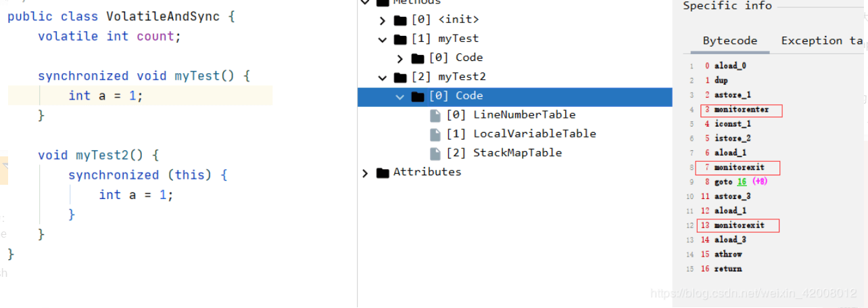Select the myTest method folder icon
This screenshot has width=868, height=308.
coord(400,39)
